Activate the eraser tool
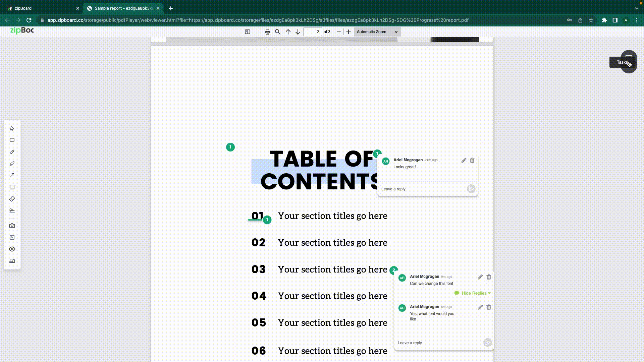The image size is (644, 362). pyautogui.click(x=12, y=199)
